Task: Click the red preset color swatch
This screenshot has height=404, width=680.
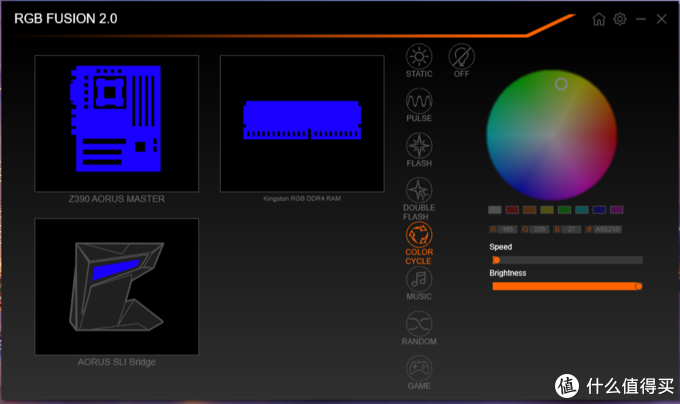Action: (x=512, y=210)
